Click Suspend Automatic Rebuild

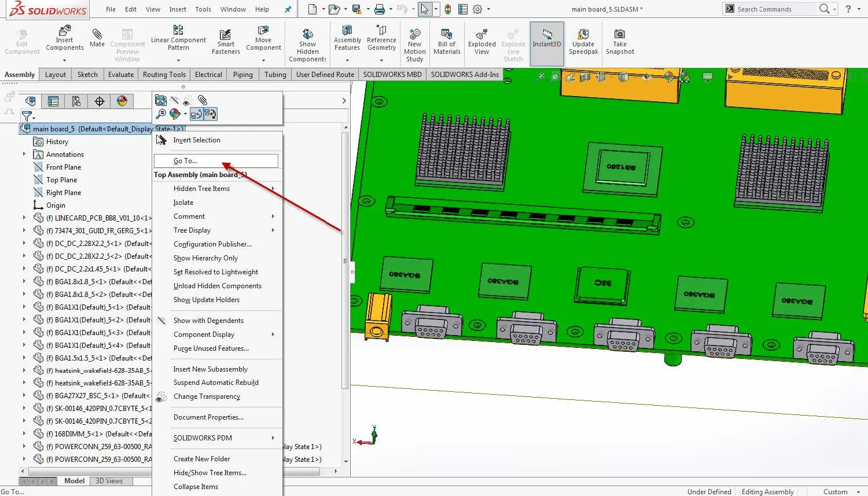pos(216,383)
